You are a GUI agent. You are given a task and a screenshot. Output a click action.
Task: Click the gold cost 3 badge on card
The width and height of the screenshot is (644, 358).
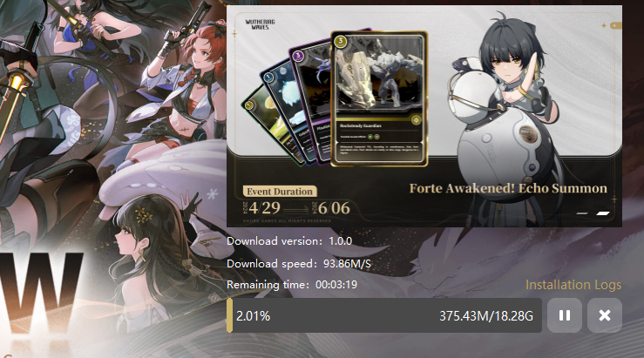(x=340, y=41)
